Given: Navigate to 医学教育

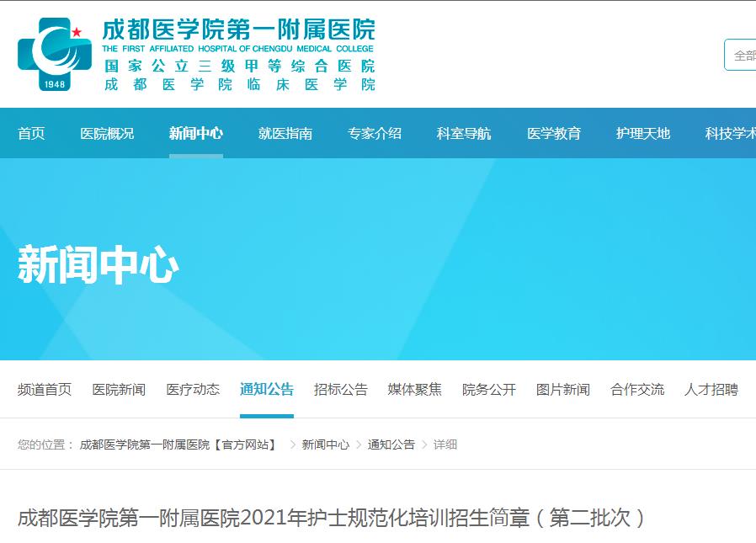Looking at the screenshot, I should [553, 134].
